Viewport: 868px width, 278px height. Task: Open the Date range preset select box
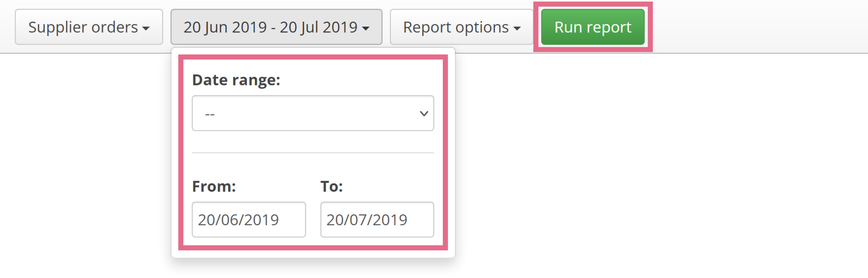(x=313, y=113)
